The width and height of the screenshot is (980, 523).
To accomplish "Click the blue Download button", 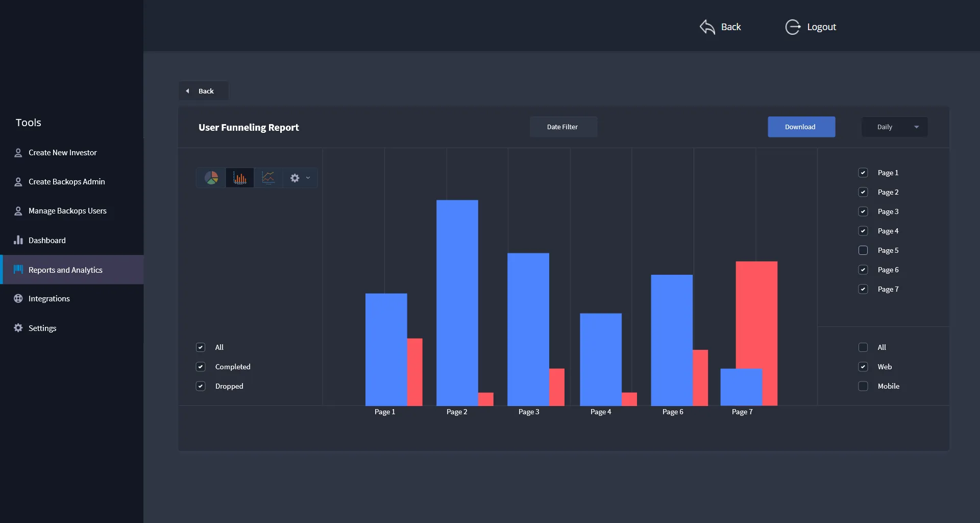I will [801, 127].
